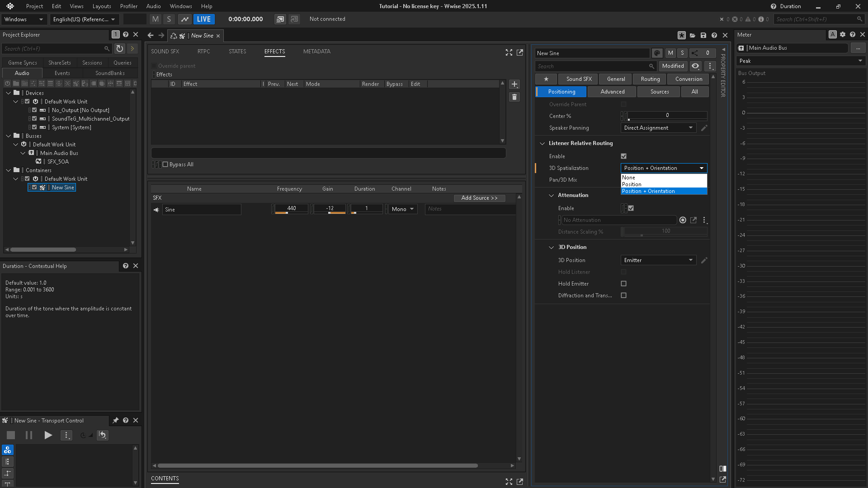Open the Speaker Panning dropdown

tap(658, 128)
